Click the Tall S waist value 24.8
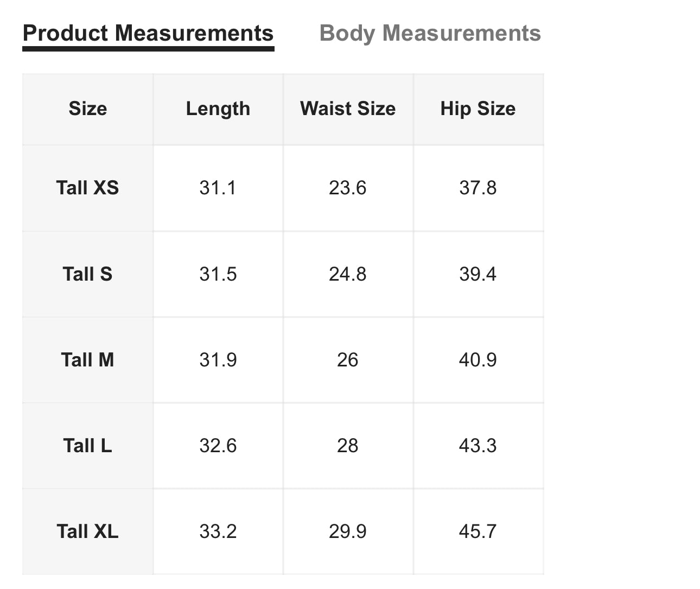The image size is (700, 589). (348, 274)
